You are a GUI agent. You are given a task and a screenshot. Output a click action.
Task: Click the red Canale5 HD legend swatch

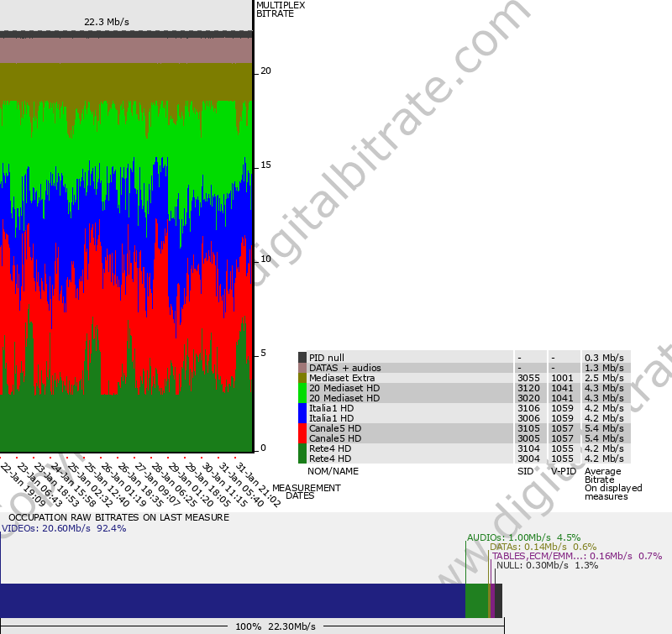pyautogui.click(x=302, y=433)
